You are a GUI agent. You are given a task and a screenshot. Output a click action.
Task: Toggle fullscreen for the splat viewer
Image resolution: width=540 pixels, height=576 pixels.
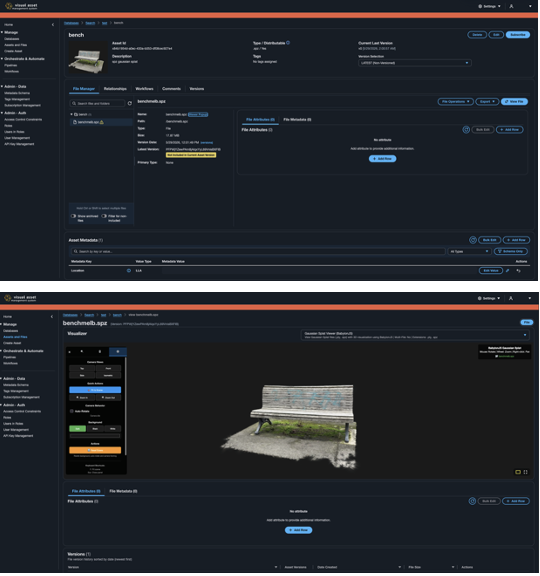click(526, 472)
